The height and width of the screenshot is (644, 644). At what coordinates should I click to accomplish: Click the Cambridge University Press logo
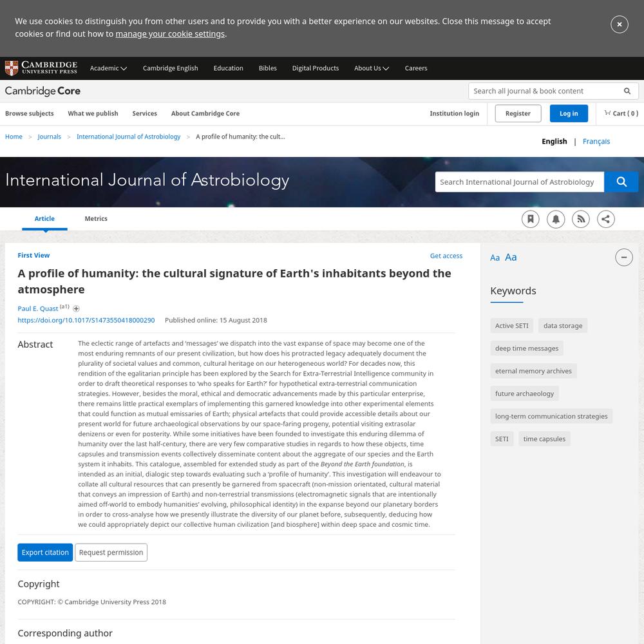pyautogui.click(x=41, y=68)
